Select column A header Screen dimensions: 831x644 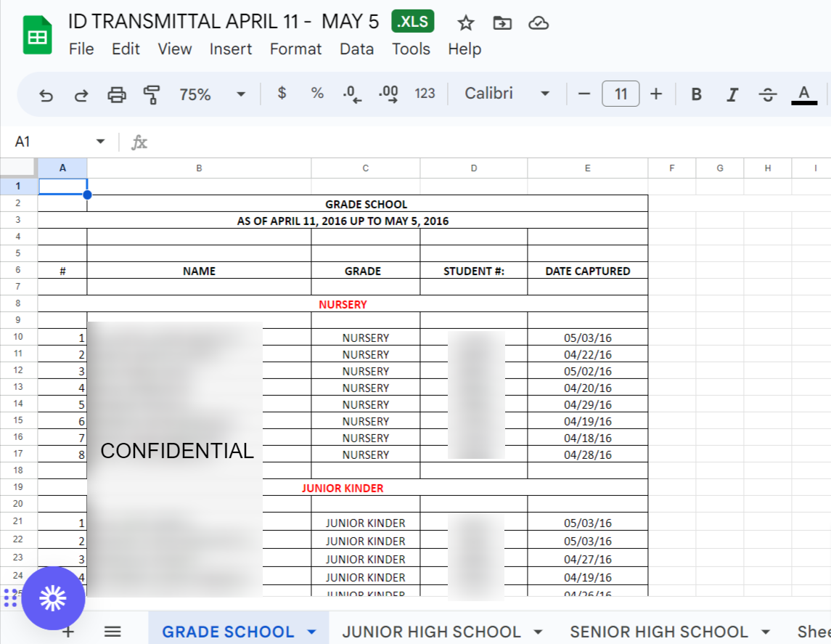[62, 168]
